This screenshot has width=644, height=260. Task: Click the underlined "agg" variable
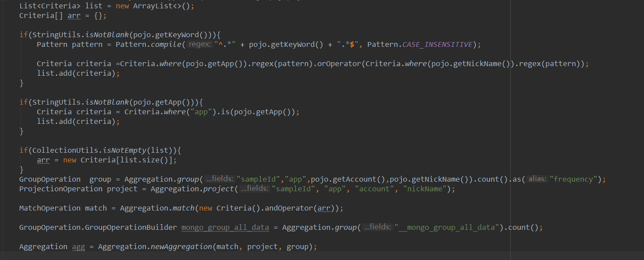pos(78,246)
